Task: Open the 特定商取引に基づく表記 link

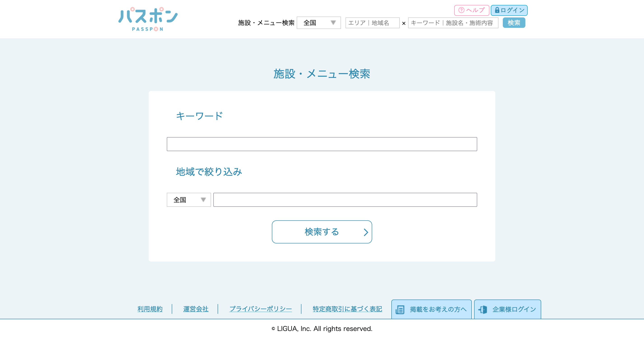Action: [347, 309]
